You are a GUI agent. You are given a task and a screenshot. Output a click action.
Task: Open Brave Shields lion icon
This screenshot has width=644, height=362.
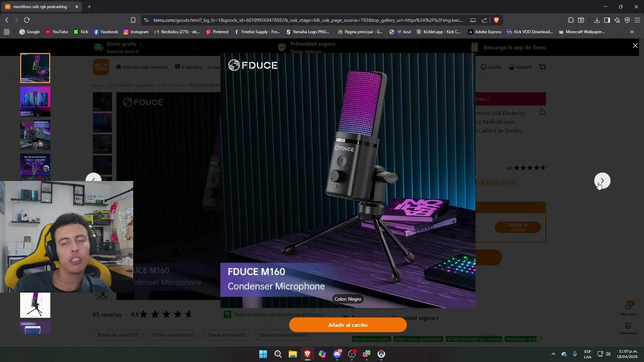pos(496,20)
